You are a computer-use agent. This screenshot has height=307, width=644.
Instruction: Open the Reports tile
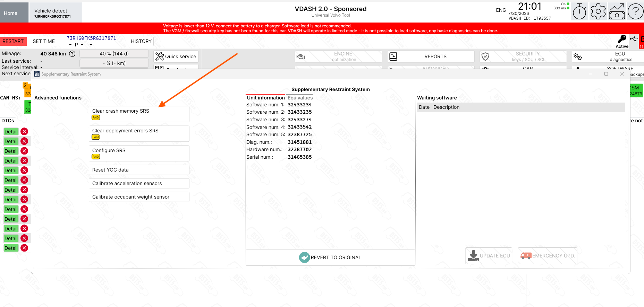(x=431, y=56)
